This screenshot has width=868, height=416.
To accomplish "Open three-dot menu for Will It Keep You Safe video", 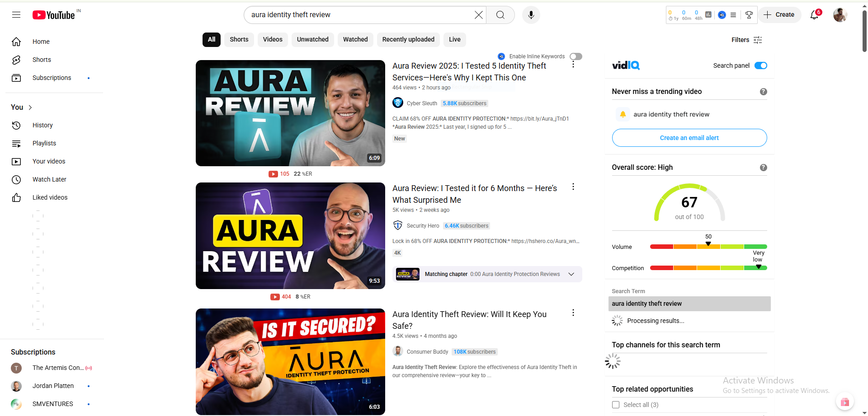I will [x=573, y=313].
